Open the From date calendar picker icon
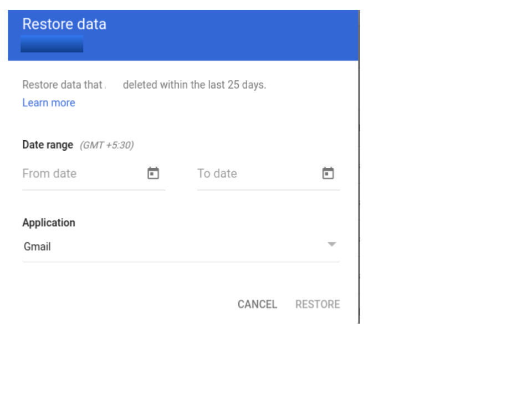532x399 pixels. coord(153,173)
